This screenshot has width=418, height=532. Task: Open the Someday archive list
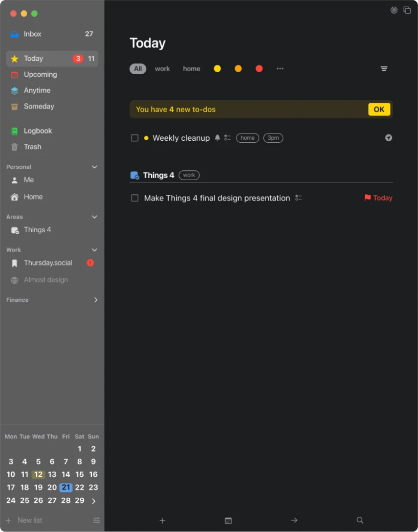(52, 106)
